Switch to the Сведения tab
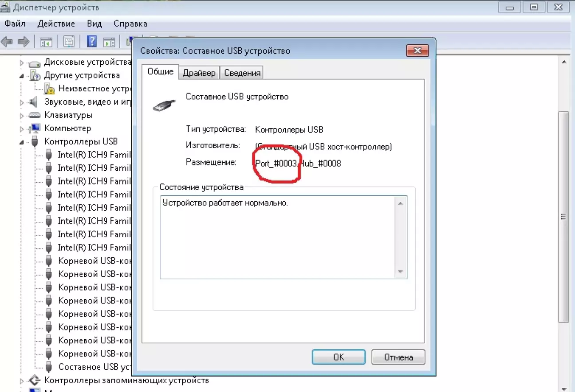575x392 pixels. [x=242, y=73]
